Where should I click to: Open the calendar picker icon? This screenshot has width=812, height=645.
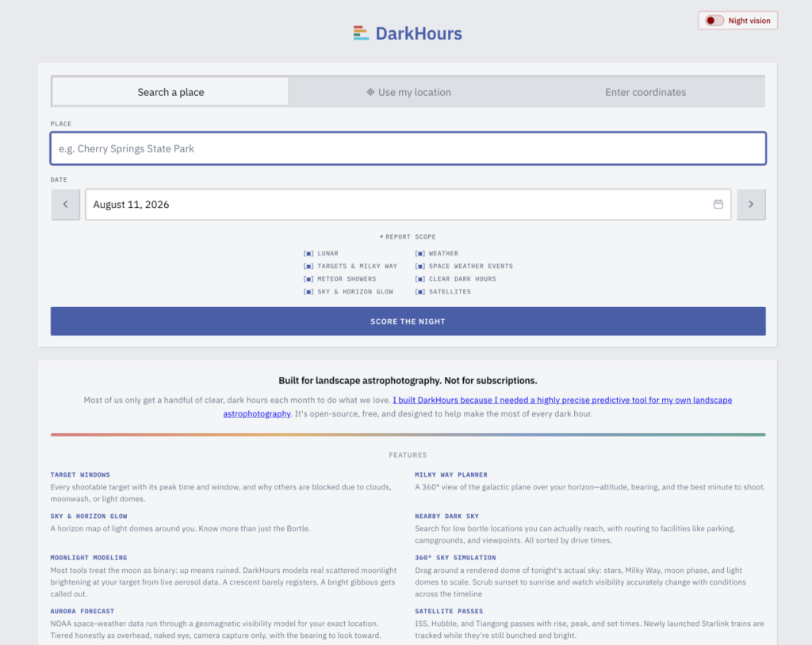pos(718,204)
